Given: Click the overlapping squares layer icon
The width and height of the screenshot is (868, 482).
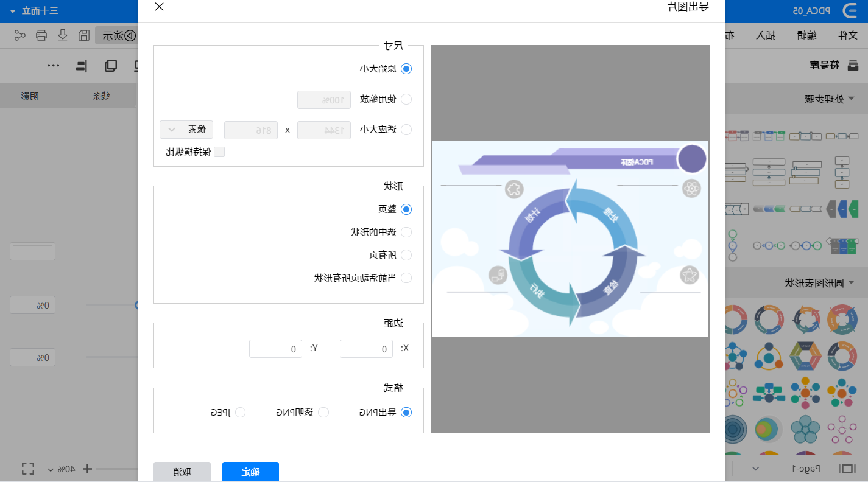Looking at the screenshot, I should click(111, 66).
